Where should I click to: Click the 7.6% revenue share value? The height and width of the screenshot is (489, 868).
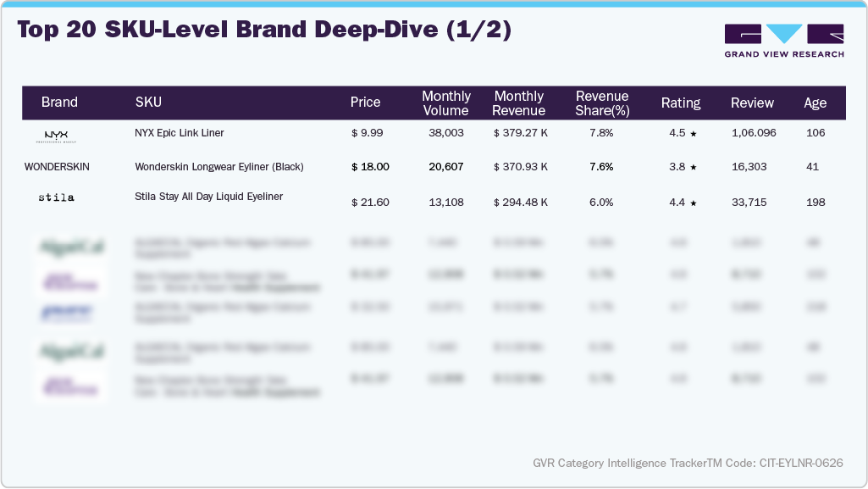point(601,167)
